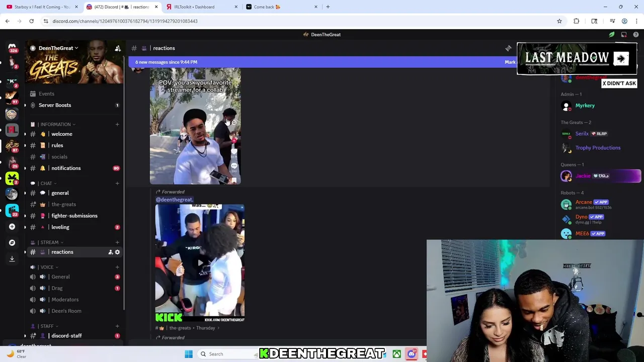Add channel to CHAT category
The width and height of the screenshot is (644, 362).
(x=117, y=184)
